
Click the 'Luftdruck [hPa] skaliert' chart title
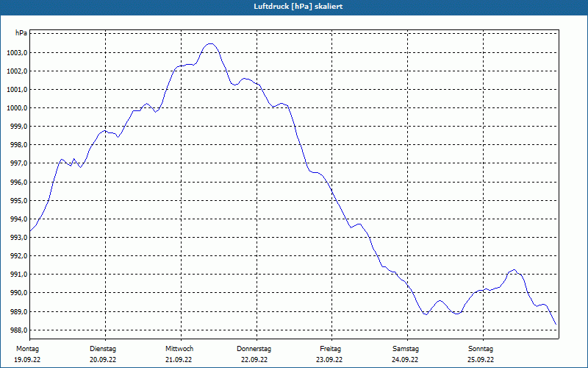(x=298, y=7)
